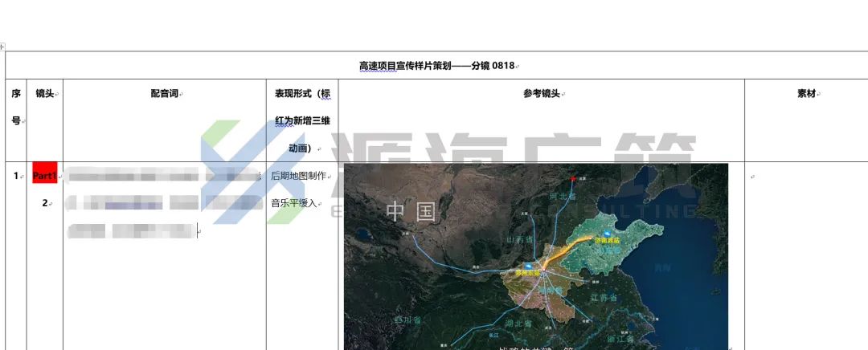
Task: Click the number 2 under Part1
Action: (45, 203)
